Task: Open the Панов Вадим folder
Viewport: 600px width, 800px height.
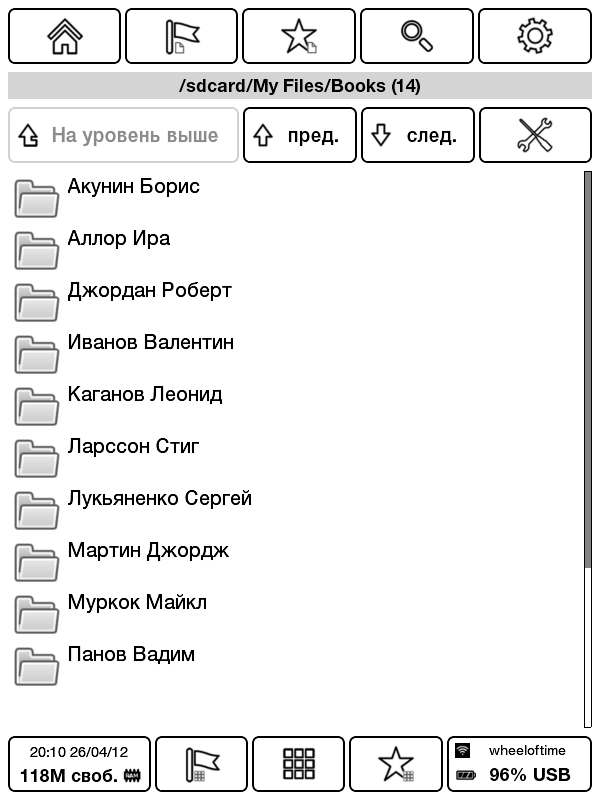Action: (296, 666)
